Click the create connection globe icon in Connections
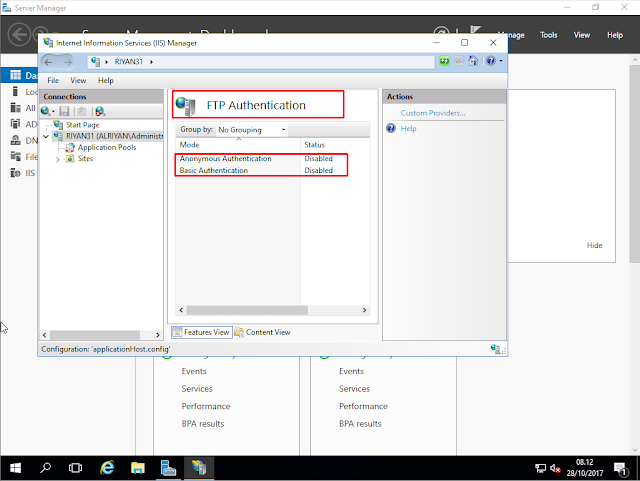640x481 pixels. click(46, 111)
